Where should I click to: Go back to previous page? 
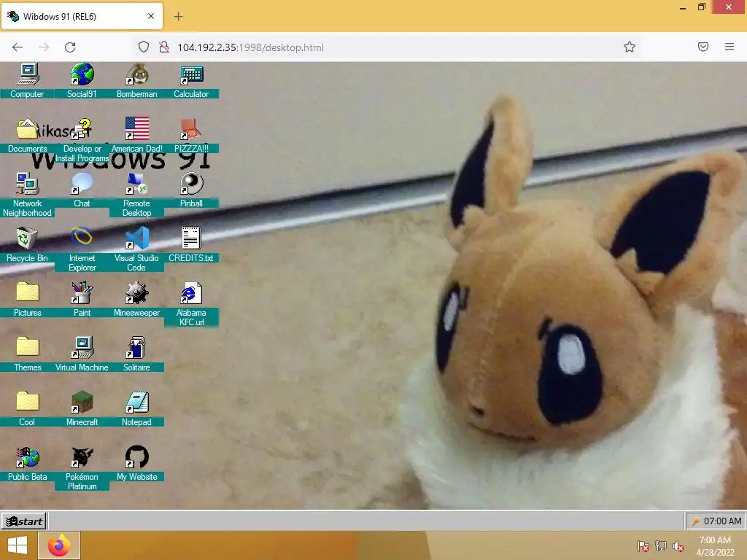point(18,47)
